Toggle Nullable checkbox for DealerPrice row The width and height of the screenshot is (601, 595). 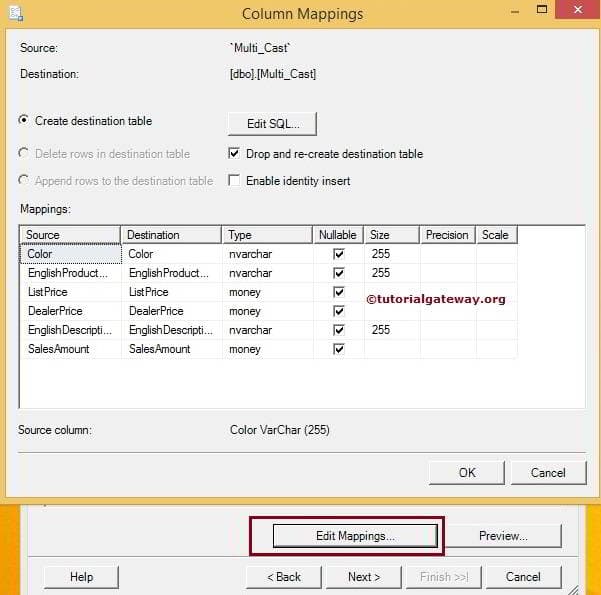[x=339, y=311]
